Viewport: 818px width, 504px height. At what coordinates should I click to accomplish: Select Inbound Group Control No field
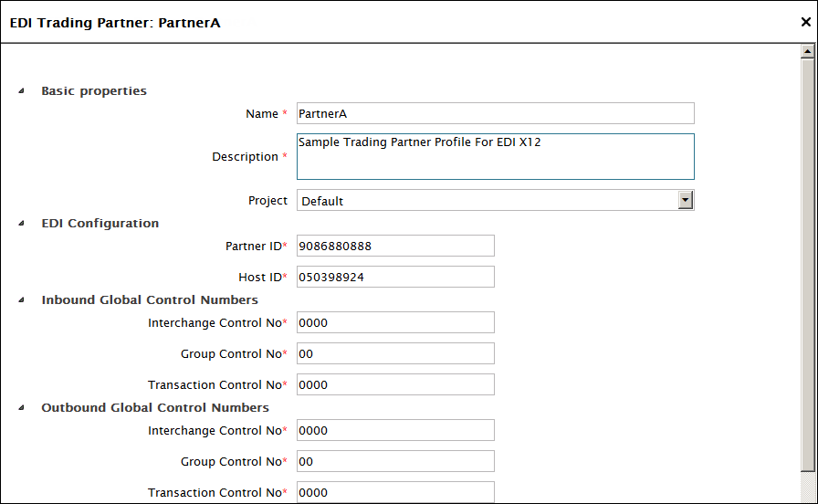[395, 354]
